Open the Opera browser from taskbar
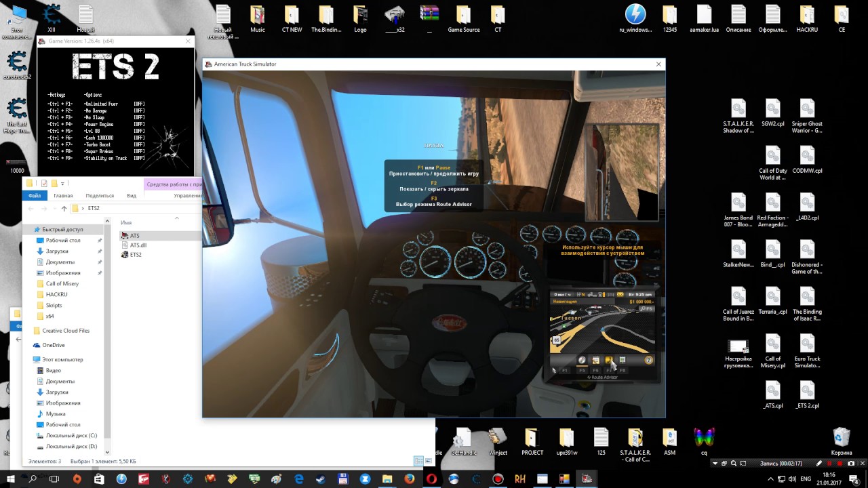The image size is (868, 488). click(431, 479)
